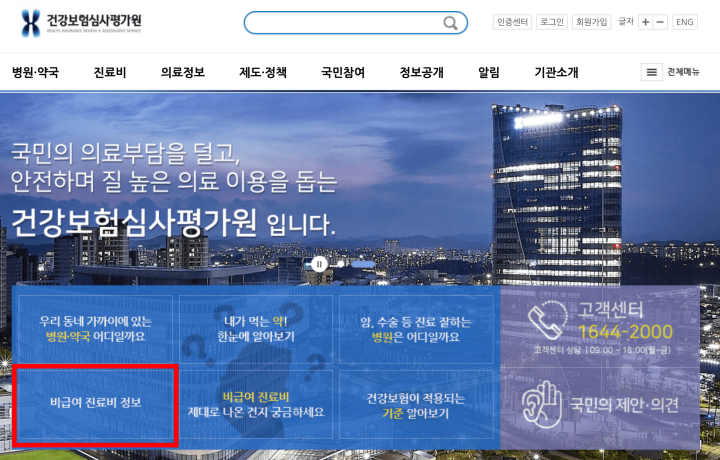720x460 pixels.
Task: Open 국민참여 menu
Action: (x=343, y=72)
